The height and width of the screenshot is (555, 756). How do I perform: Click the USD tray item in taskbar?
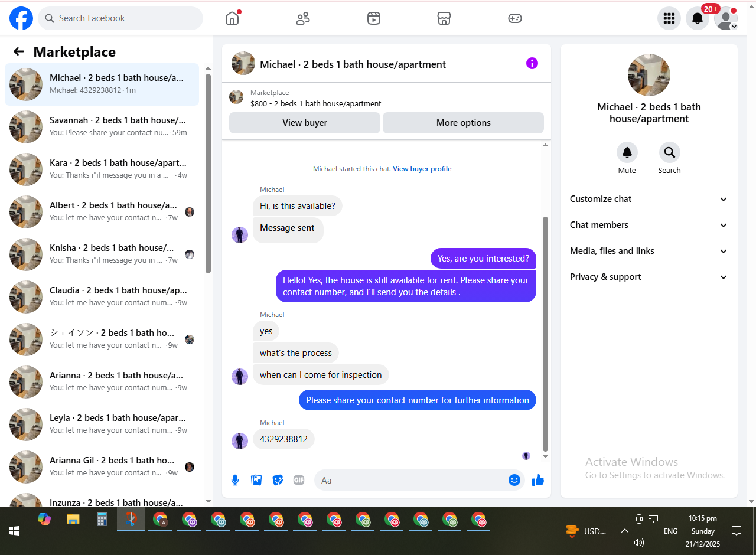click(x=586, y=531)
